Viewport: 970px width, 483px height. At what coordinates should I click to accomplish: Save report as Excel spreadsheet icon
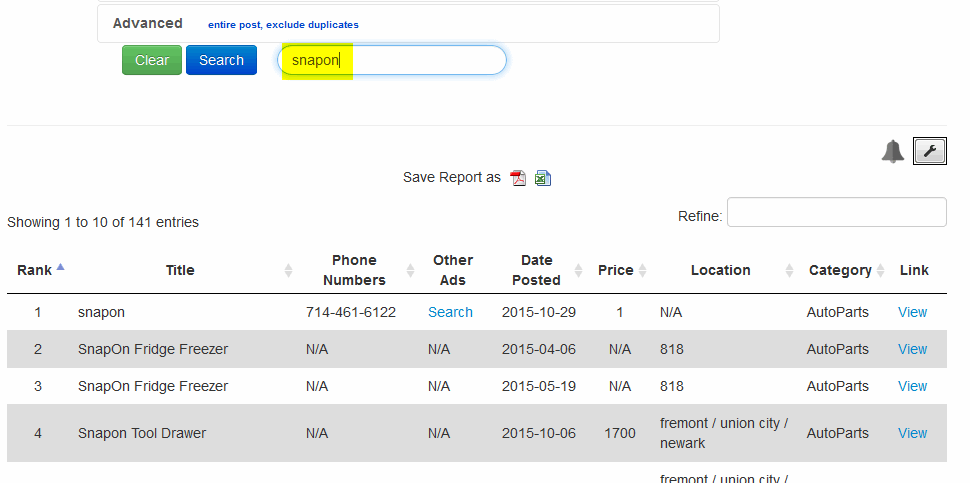click(543, 178)
